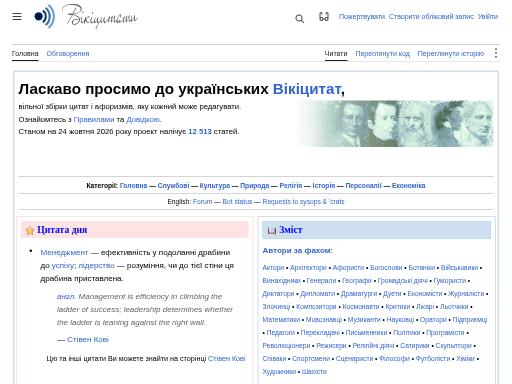Open the Генерали link

tap(321, 281)
